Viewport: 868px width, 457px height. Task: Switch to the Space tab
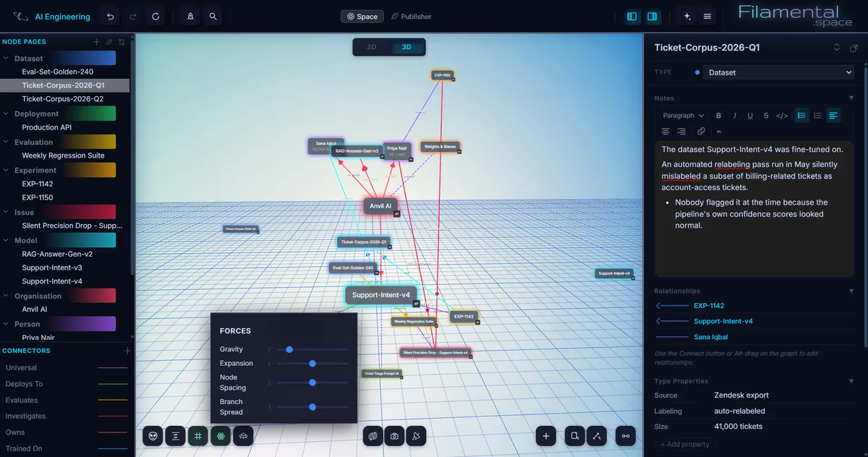[x=362, y=16]
